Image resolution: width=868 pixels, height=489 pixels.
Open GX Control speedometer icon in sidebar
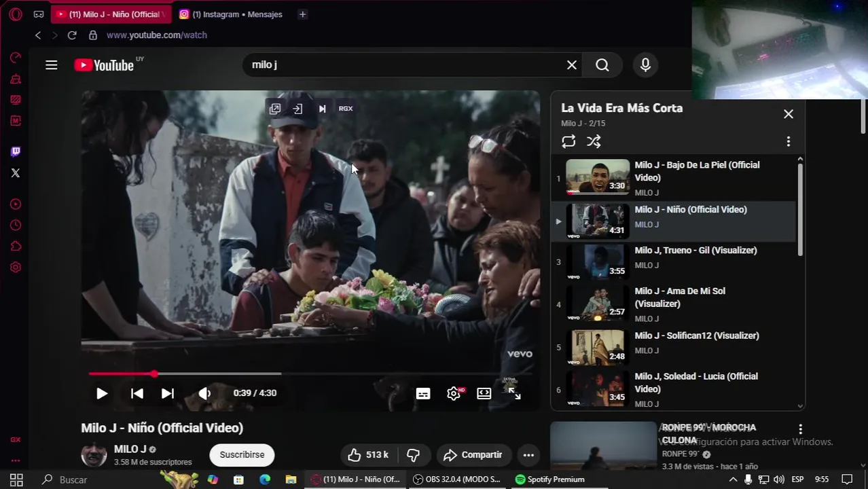pos(16,58)
